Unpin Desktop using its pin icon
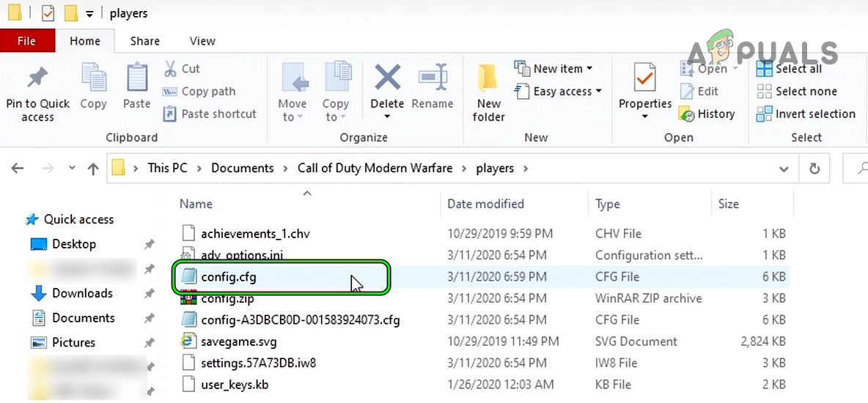 click(x=150, y=245)
